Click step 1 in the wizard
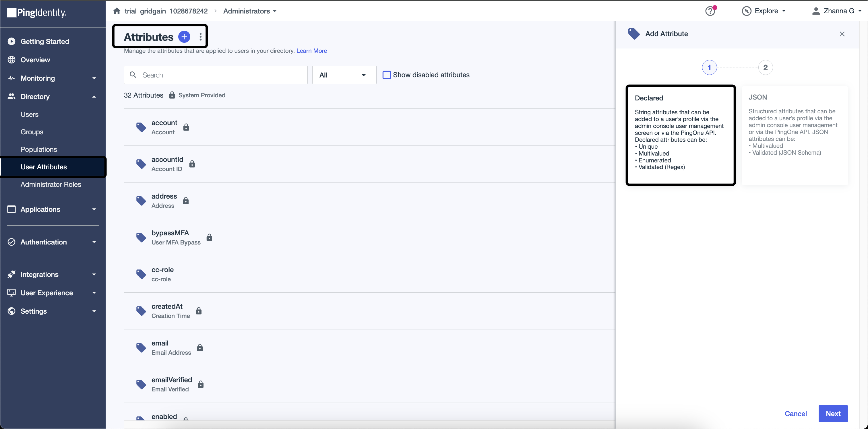 point(709,68)
